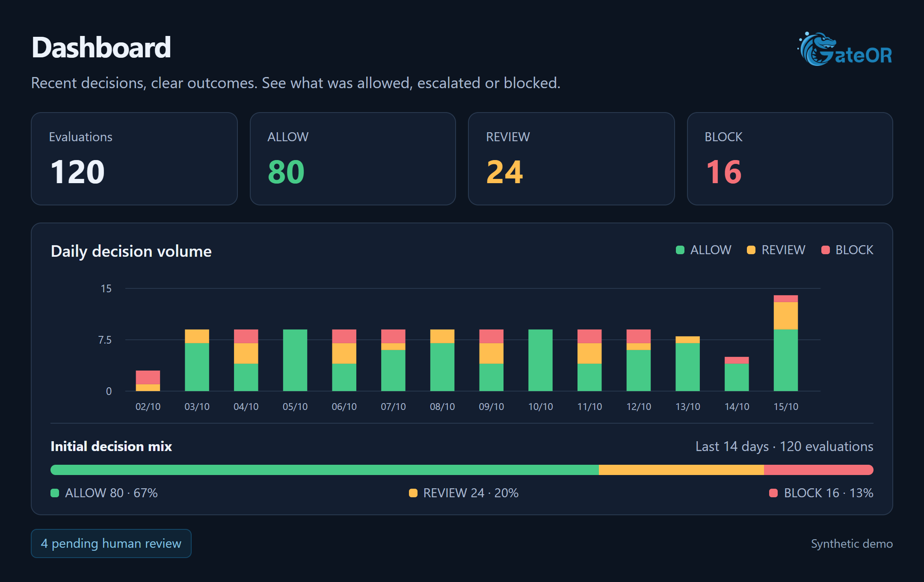The width and height of the screenshot is (924, 582).
Task: Click the 03/10 stacked bar
Action: point(197,360)
